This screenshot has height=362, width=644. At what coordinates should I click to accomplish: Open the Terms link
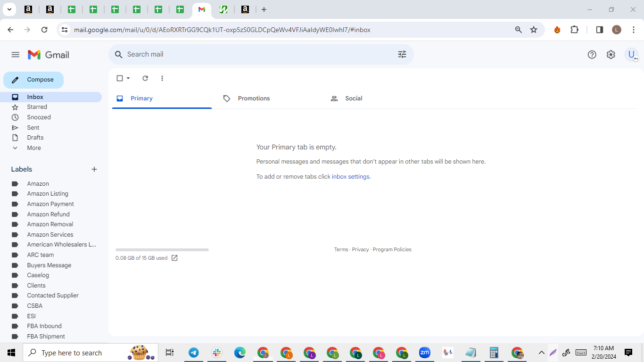pyautogui.click(x=341, y=250)
